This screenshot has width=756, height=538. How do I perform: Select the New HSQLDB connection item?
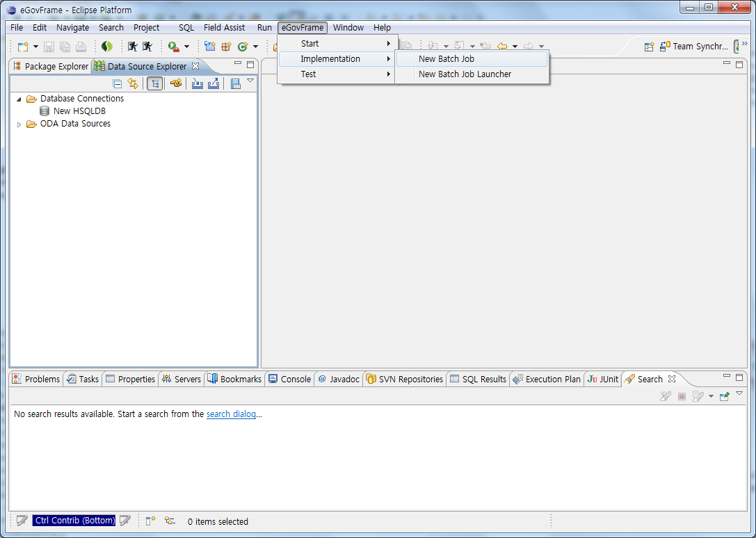[79, 111]
